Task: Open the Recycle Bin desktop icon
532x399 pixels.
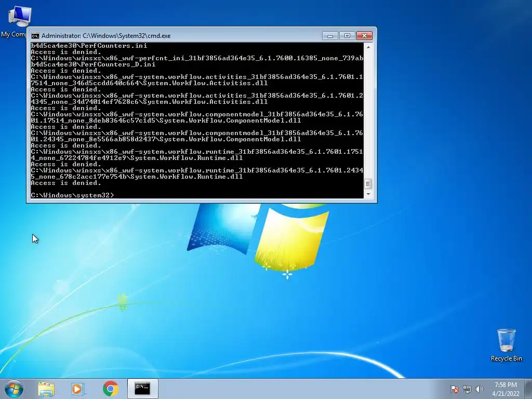Action: pos(506,345)
